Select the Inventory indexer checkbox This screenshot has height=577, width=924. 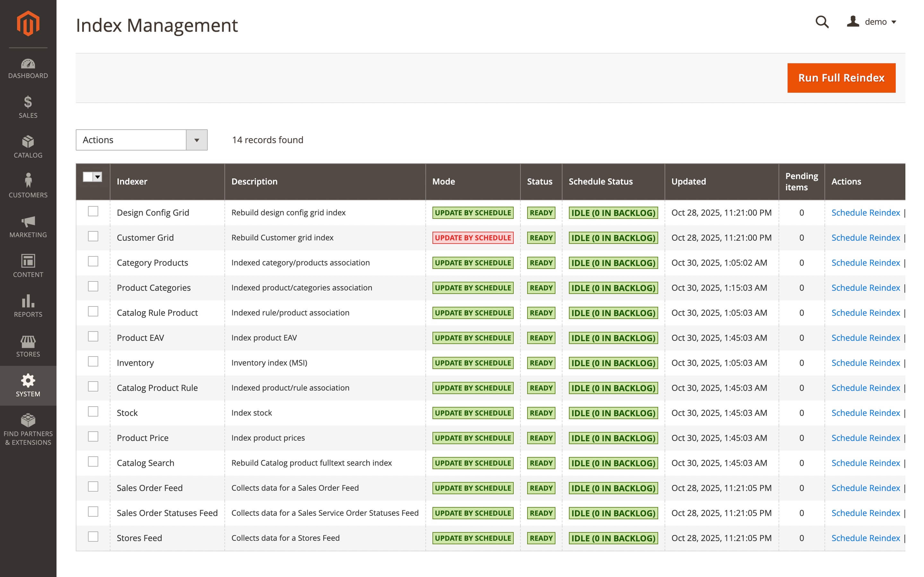(93, 361)
